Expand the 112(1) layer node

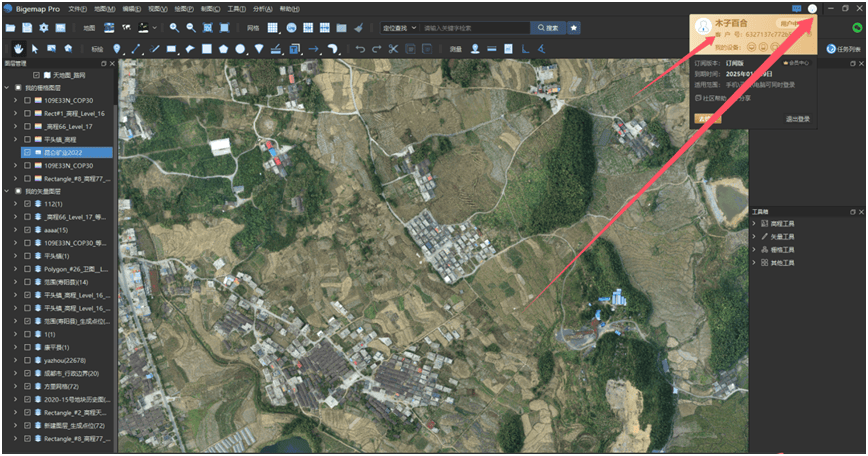point(16,204)
